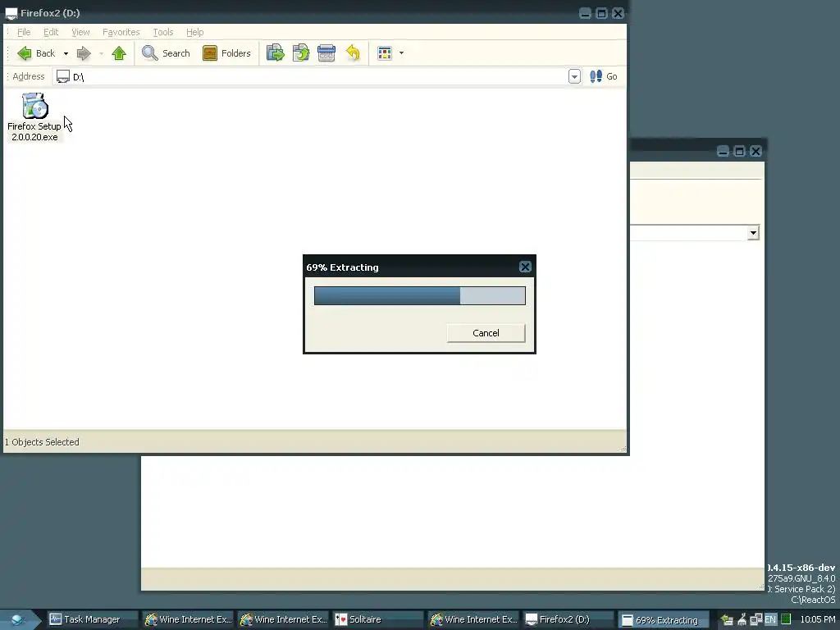Click the grayed Forward arrow icon

pyautogui.click(x=84, y=53)
